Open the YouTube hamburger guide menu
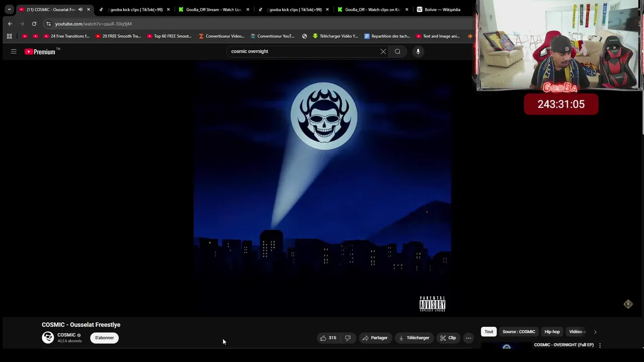This screenshot has width=644, height=362. coord(14,51)
